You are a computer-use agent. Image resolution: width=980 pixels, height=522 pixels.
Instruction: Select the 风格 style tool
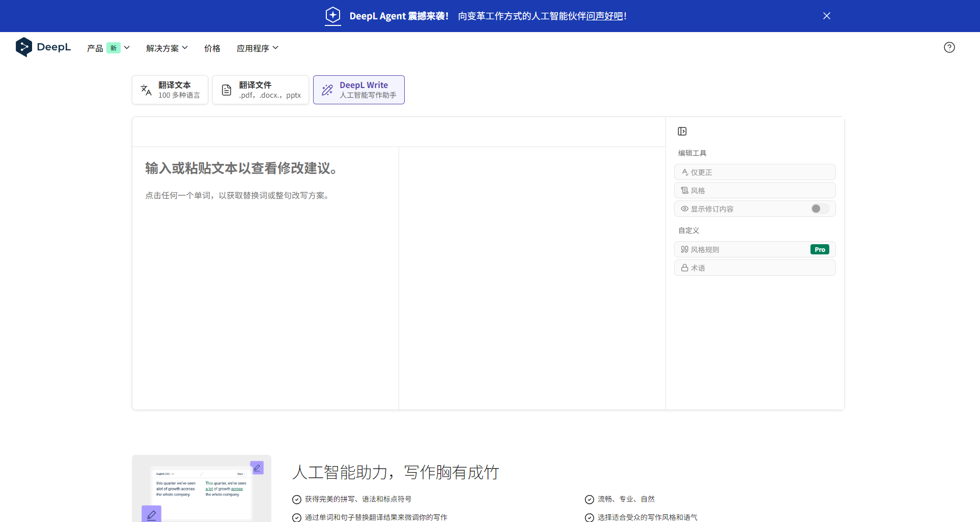tap(754, 190)
